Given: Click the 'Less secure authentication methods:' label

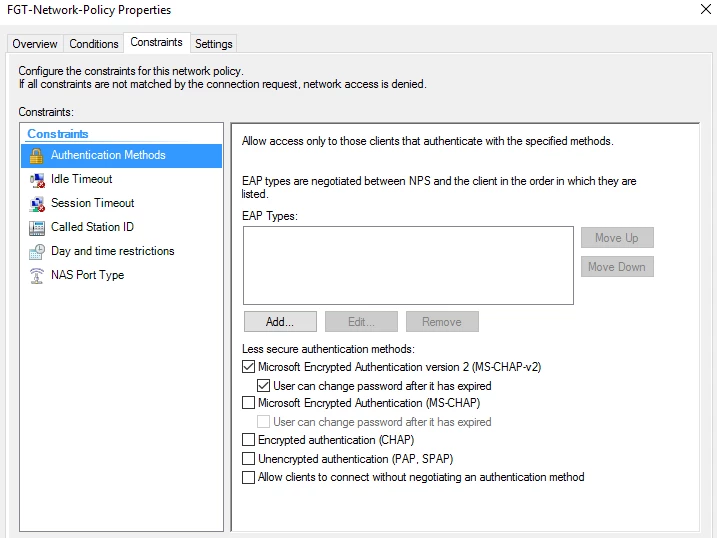Looking at the screenshot, I should click(x=328, y=349).
